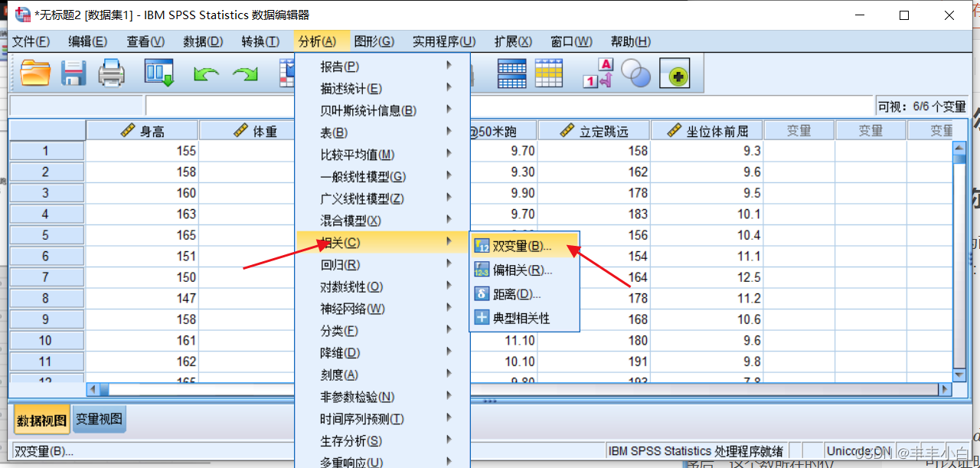Click the horizontal scrollbar right arrow
980x468 pixels.
click(945, 389)
